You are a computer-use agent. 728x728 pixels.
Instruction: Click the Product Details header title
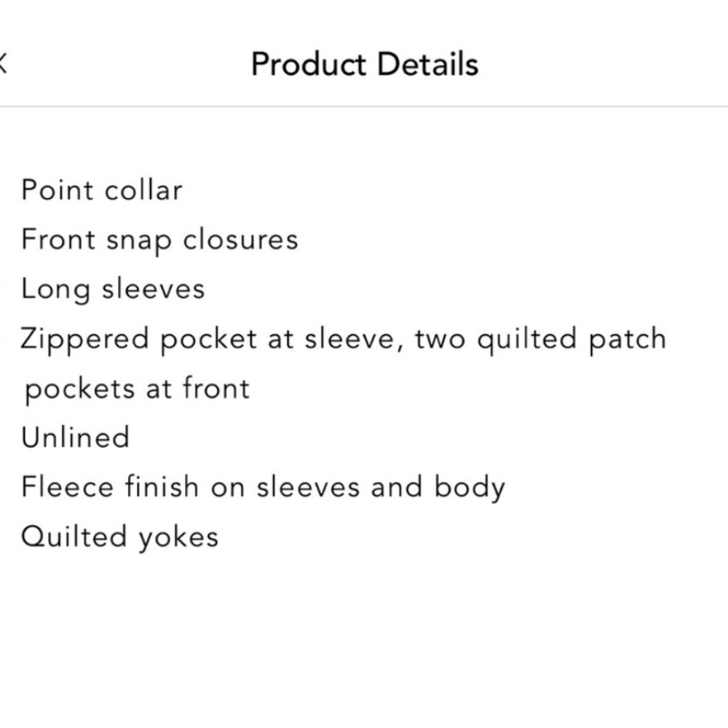[365, 64]
